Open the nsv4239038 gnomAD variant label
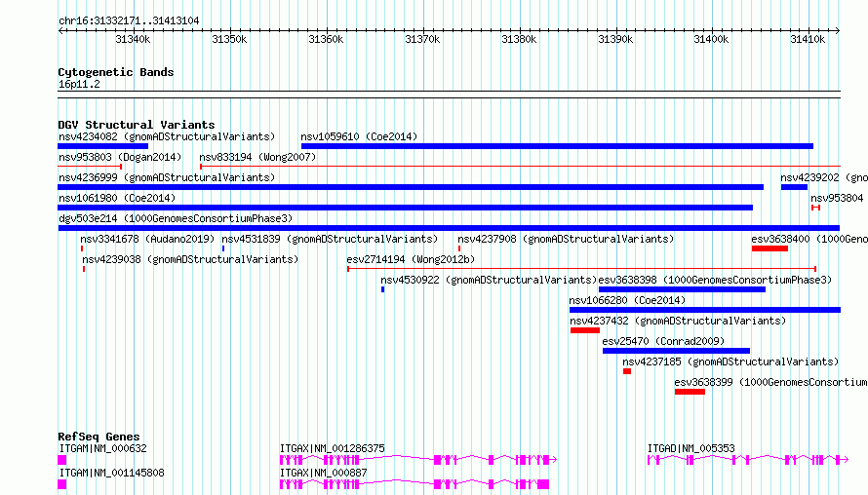Screen dimensions: 868x495 coord(190,260)
